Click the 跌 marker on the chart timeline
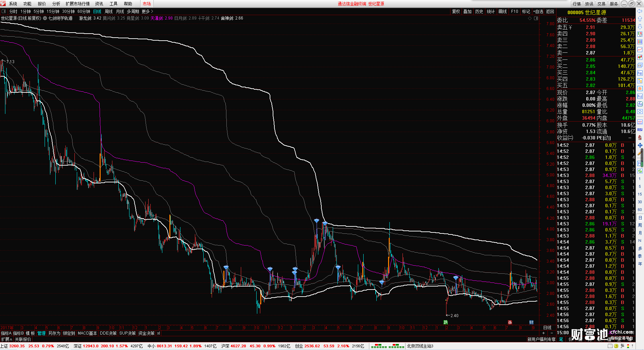 click(x=445, y=322)
